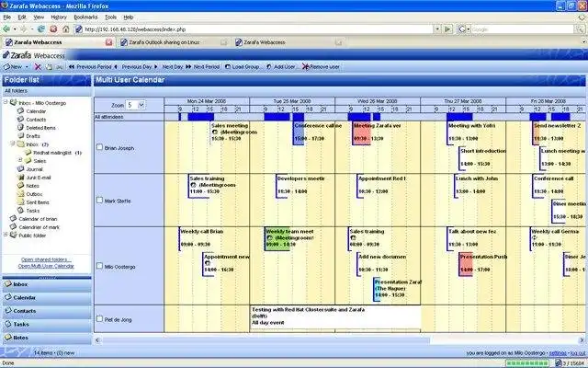588x368 pixels.
Task: Open Load Group from toolbar
Action: 243,67
